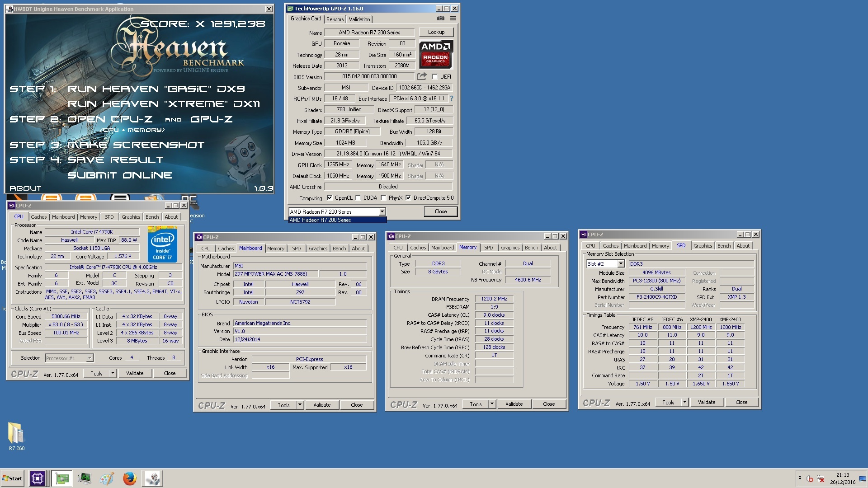Open the Processor #1 selection dropdown
Viewport: 868px width, 488px height.
click(90, 358)
